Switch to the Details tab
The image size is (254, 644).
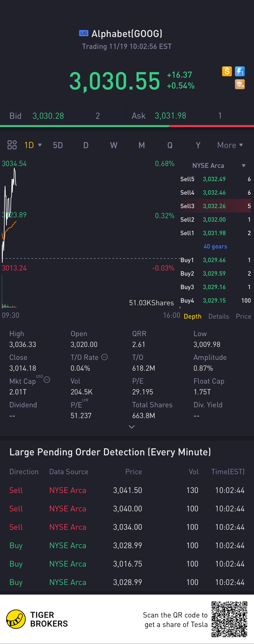coord(219,316)
